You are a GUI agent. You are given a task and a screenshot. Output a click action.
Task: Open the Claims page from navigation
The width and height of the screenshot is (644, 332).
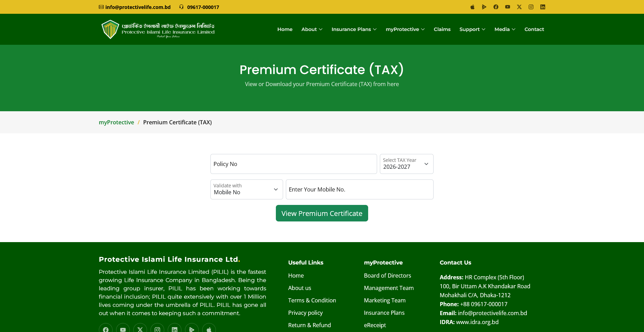442,29
